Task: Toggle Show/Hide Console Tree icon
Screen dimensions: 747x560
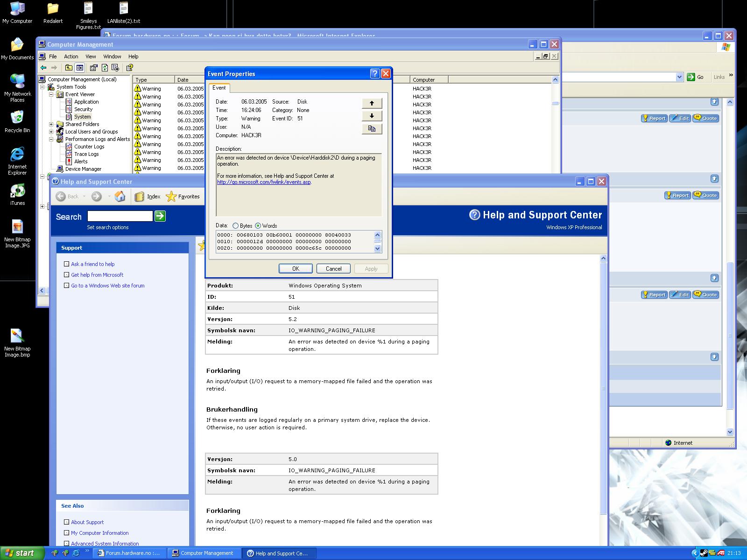Action: tap(80, 68)
